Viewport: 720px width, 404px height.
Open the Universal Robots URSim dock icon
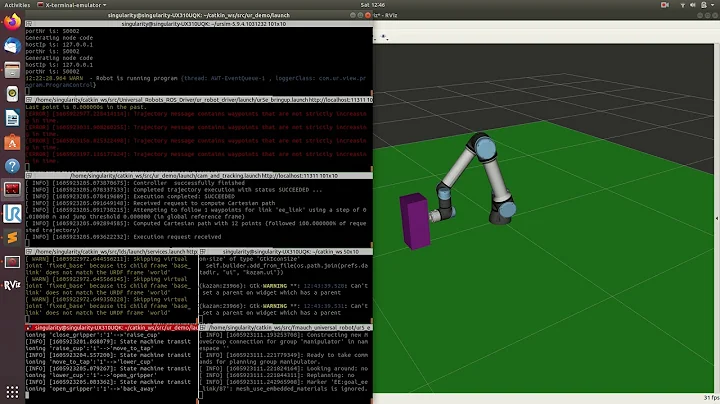[12, 214]
